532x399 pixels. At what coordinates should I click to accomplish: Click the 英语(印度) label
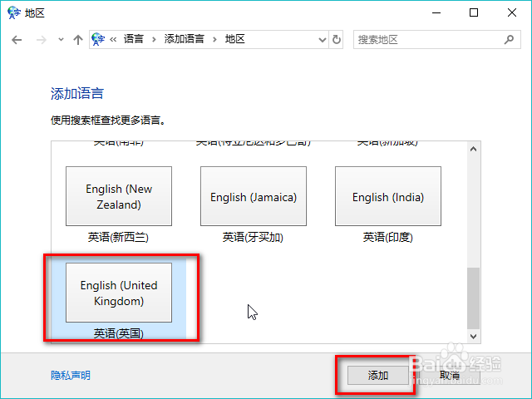pos(388,237)
